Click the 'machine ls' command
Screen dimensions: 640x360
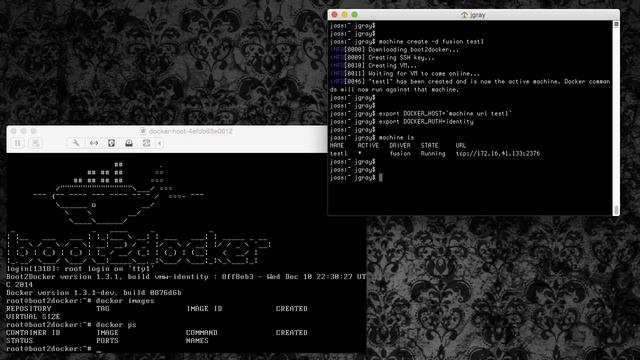[x=396, y=138]
